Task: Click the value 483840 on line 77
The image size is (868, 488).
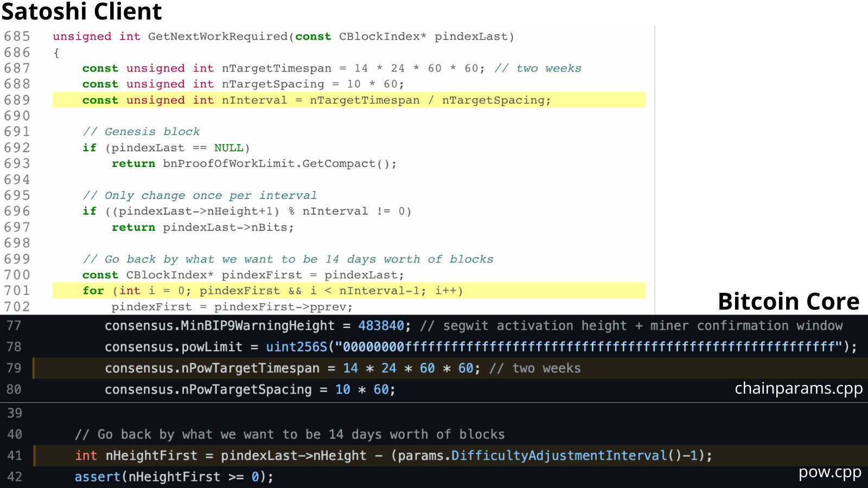Action: click(x=381, y=326)
